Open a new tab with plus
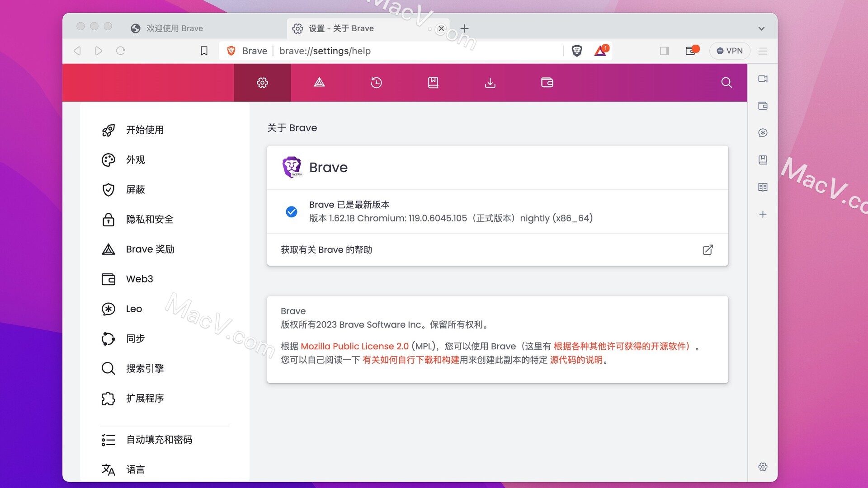 click(x=464, y=28)
